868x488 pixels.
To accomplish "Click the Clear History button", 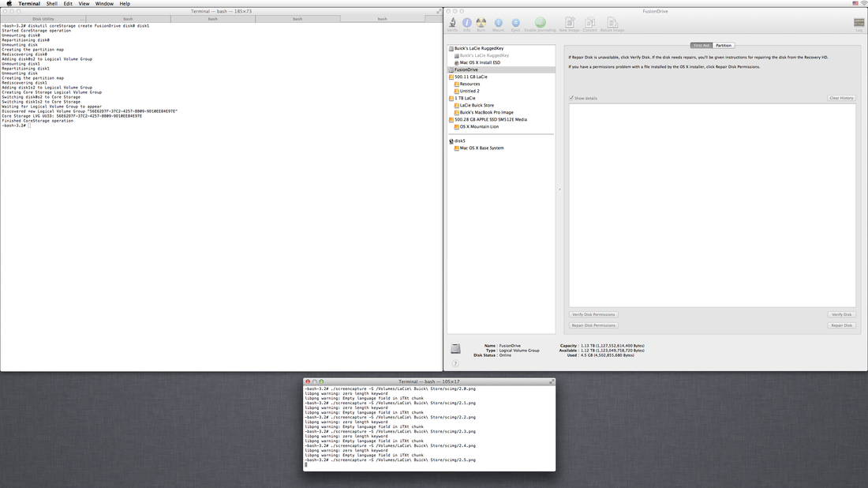I will coord(841,98).
